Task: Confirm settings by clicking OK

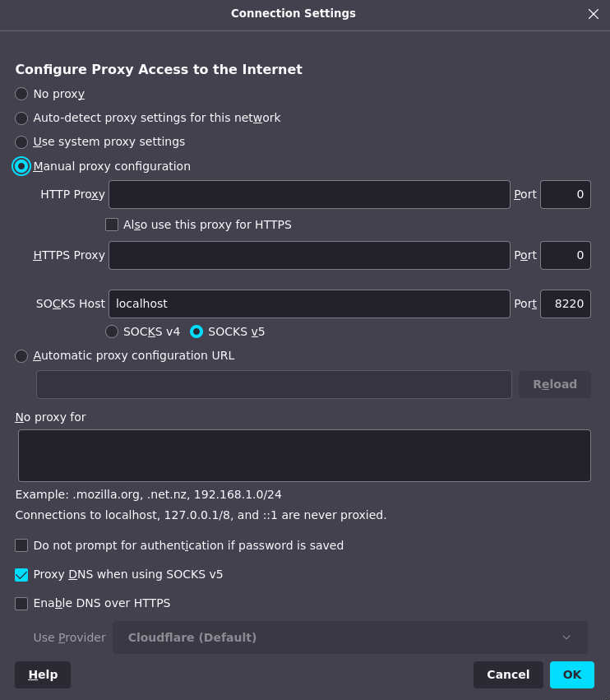Action: [x=571, y=675]
